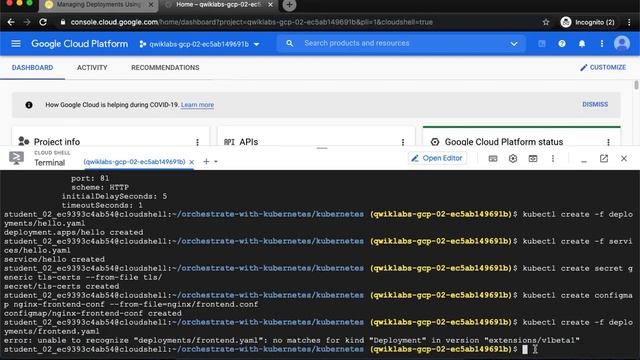Close the qwiklabs terminal session tab
This screenshot has width=640, height=360.
click(x=191, y=162)
